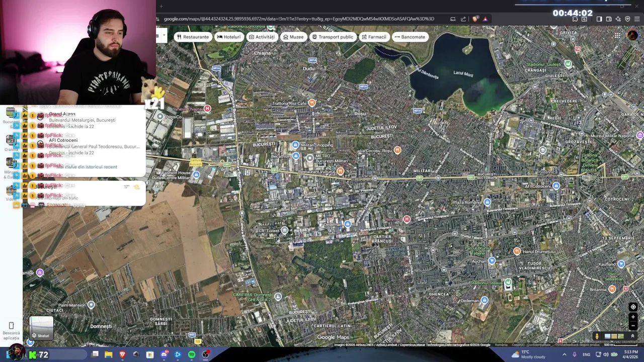644x362 pixels.
Task: Click the Auchan shopping pin
Action: click(492, 260)
